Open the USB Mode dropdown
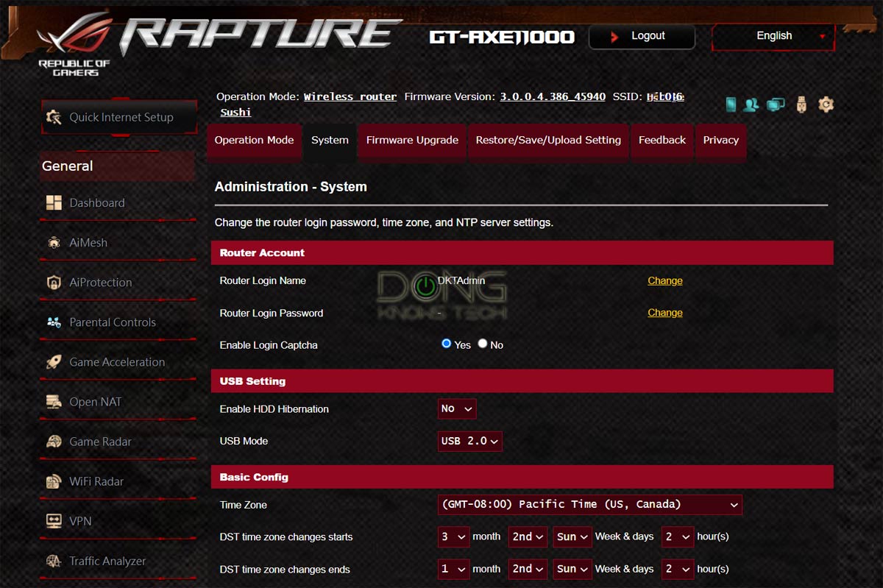 (x=469, y=442)
